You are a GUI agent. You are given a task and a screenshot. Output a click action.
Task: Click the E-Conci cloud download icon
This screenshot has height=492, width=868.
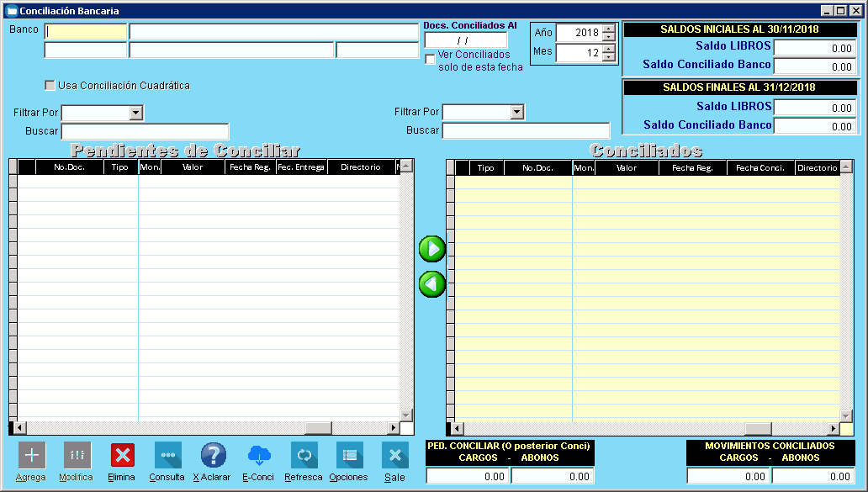(x=258, y=455)
